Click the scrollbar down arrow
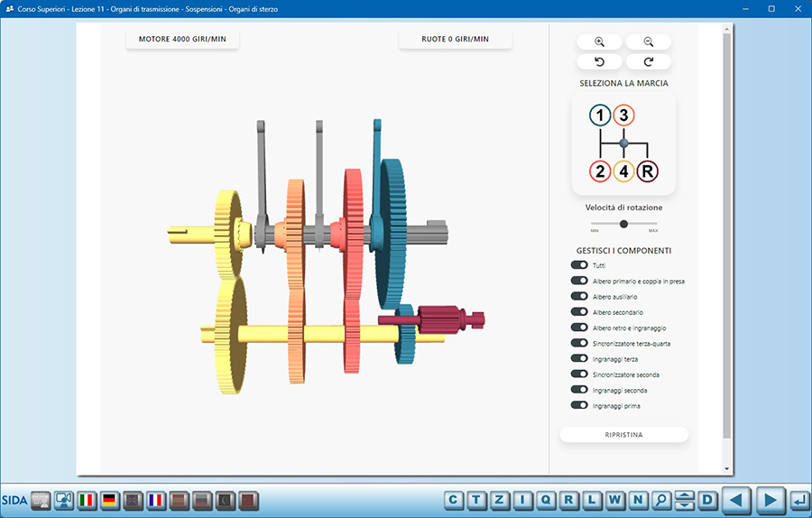The height and width of the screenshot is (518, 812). [x=727, y=469]
